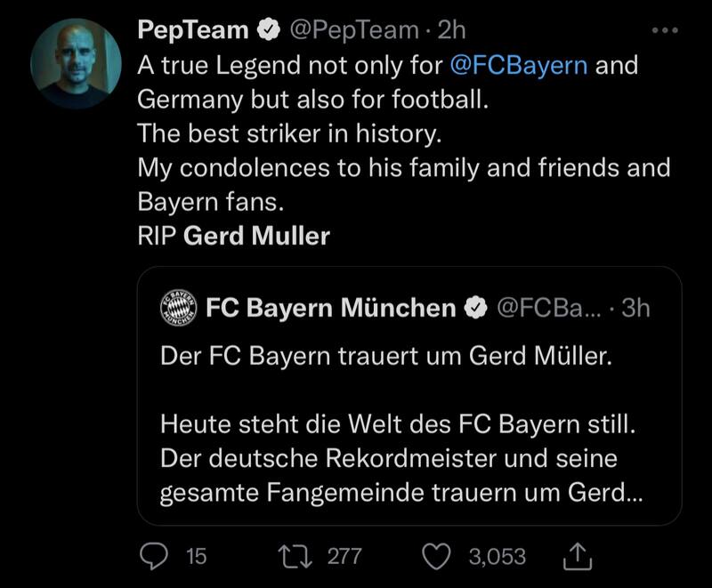The image size is (712, 588).
Task: Click FC Bayern München's verified badge
Action: tap(475, 308)
